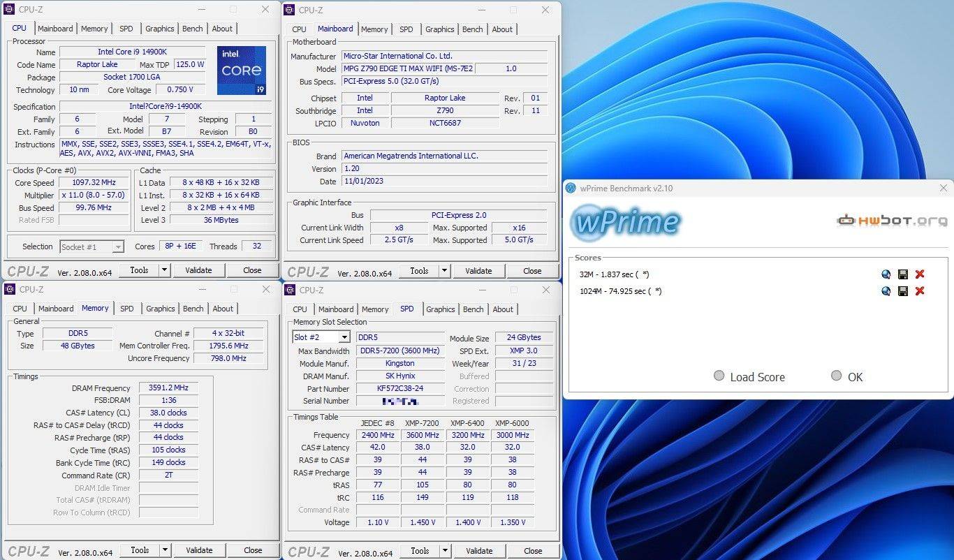This screenshot has height=560, width=954.
Task: Open the About tab in the Memory window
Action: coord(223,309)
